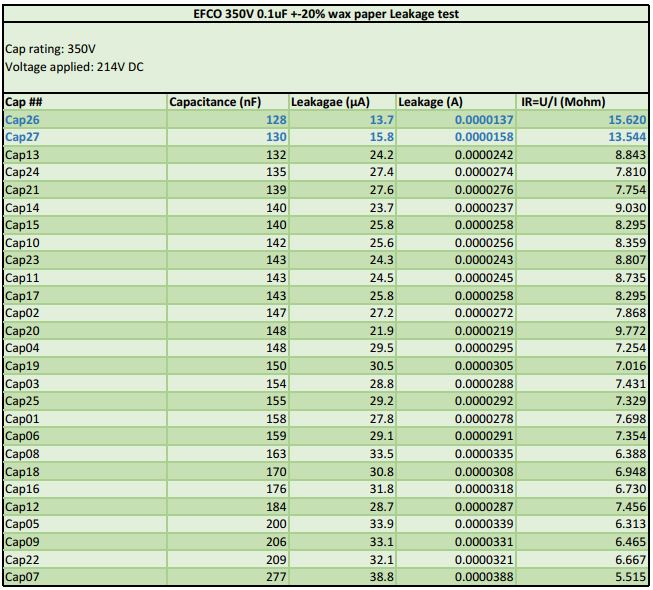653x590 pixels.
Task: Click the leakage value 0.0000219
Action: (x=484, y=331)
